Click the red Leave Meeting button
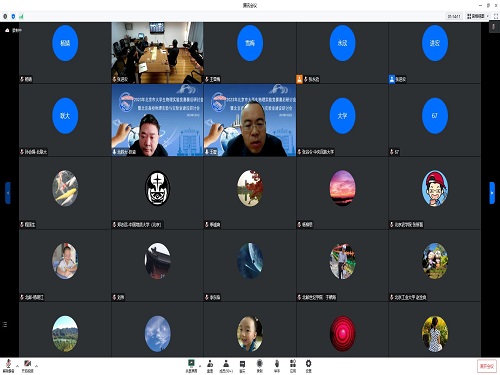 pos(487,366)
